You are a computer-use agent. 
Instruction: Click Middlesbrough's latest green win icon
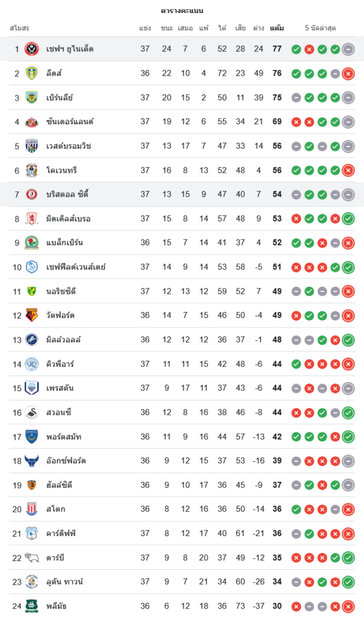click(x=348, y=219)
